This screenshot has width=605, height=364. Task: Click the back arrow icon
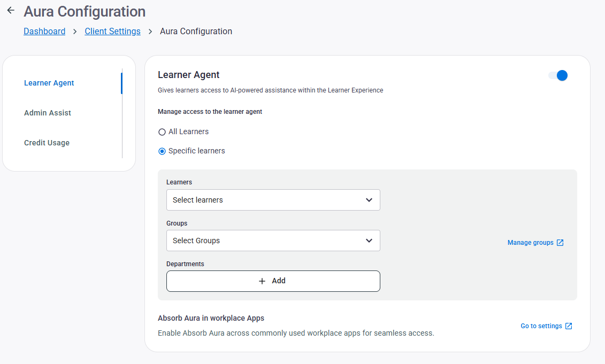click(x=11, y=10)
